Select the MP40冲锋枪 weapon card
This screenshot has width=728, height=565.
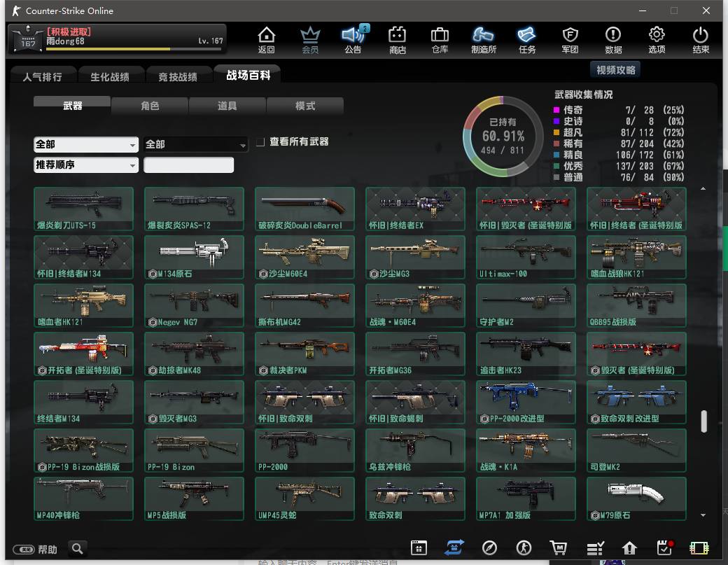(83, 498)
